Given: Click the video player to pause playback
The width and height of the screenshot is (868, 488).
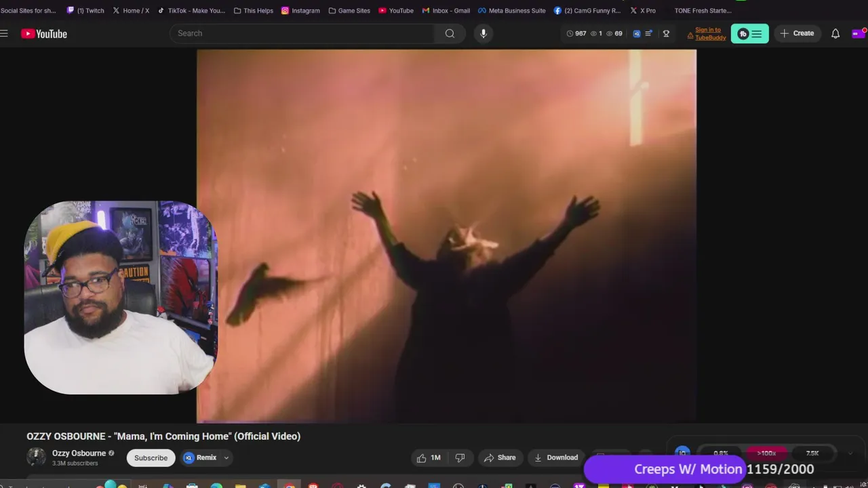Looking at the screenshot, I should [x=446, y=236].
